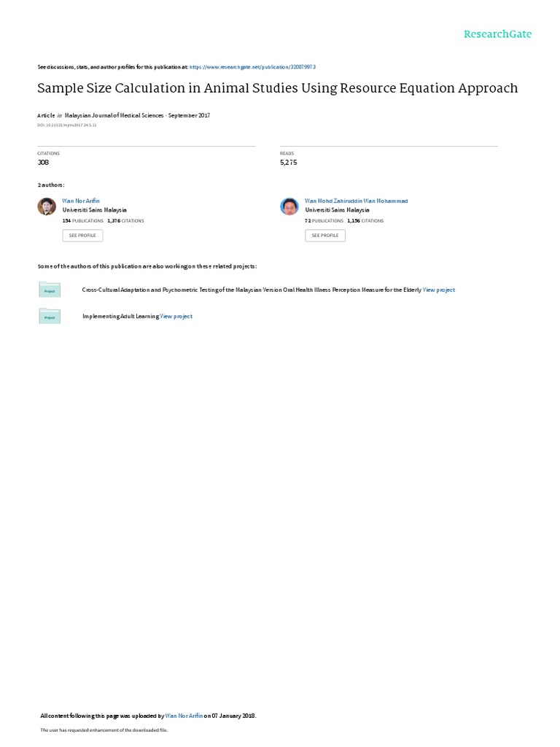Click Wan Mohd Zahiruddin's profile photo
Screen dimensions: 560x747
click(x=289, y=206)
